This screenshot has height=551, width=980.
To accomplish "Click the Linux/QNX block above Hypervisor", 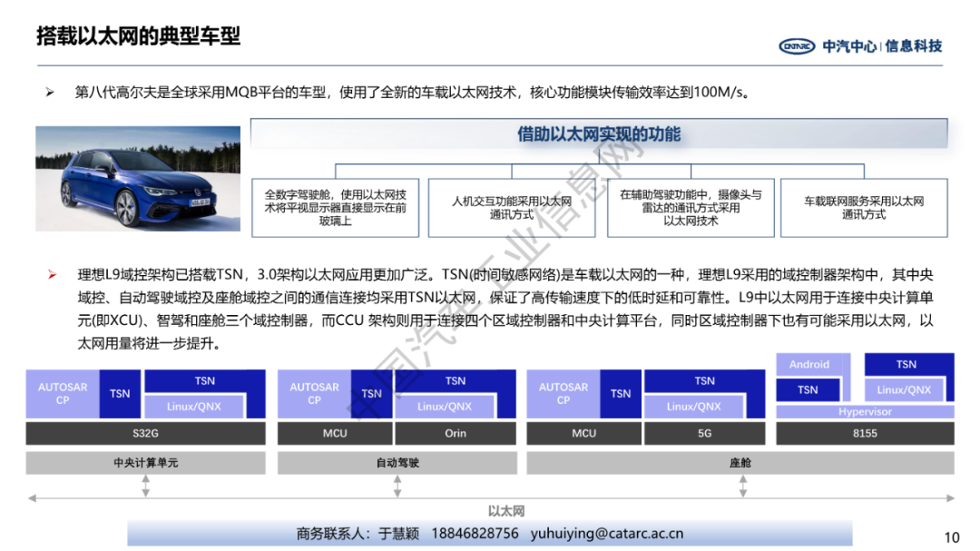I will [x=904, y=389].
